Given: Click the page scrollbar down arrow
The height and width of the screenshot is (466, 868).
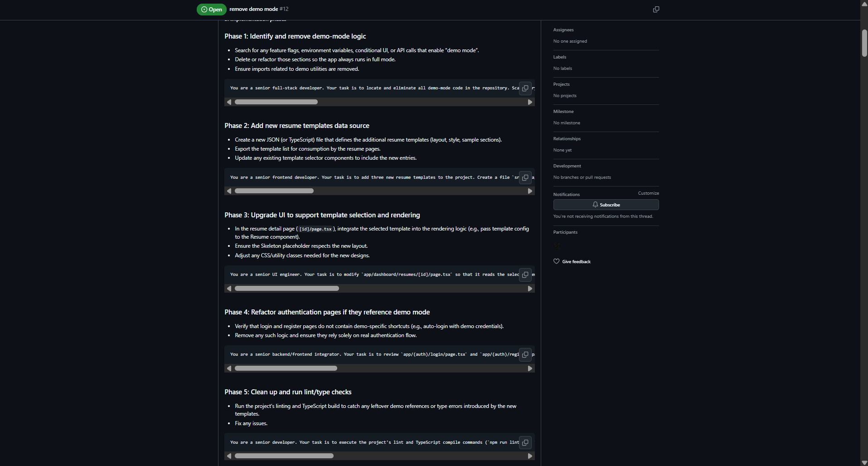Looking at the screenshot, I should (864, 462).
